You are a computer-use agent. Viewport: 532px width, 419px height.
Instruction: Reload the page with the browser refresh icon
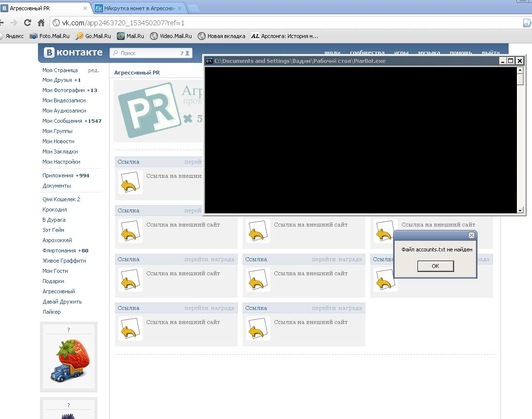[x=27, y=23]
